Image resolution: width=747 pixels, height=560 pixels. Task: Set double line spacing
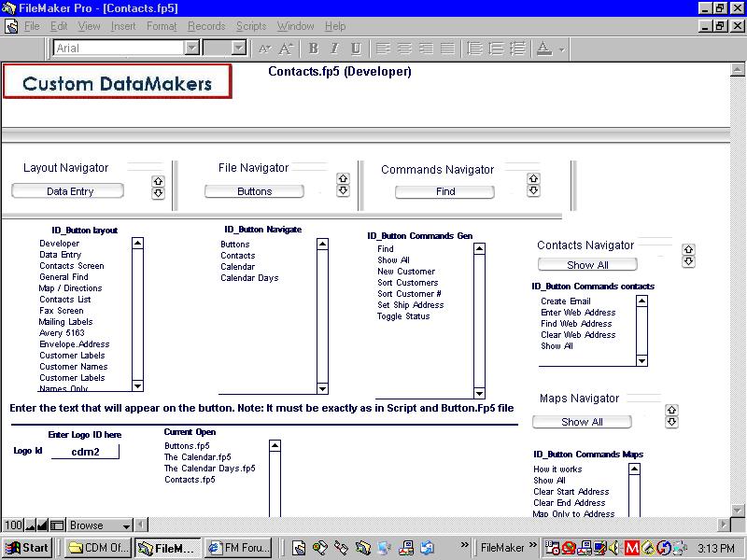(517, 49)
